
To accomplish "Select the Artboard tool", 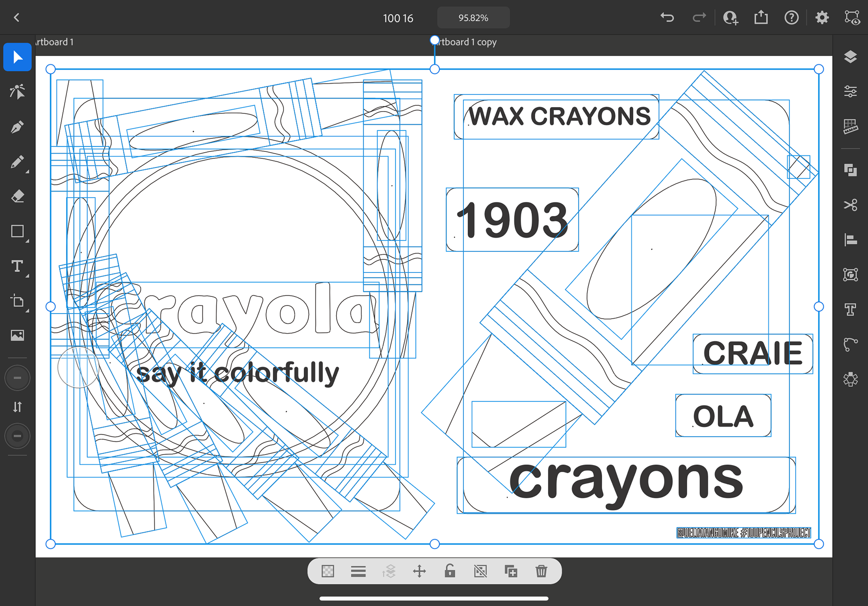I will click(17, 301).
